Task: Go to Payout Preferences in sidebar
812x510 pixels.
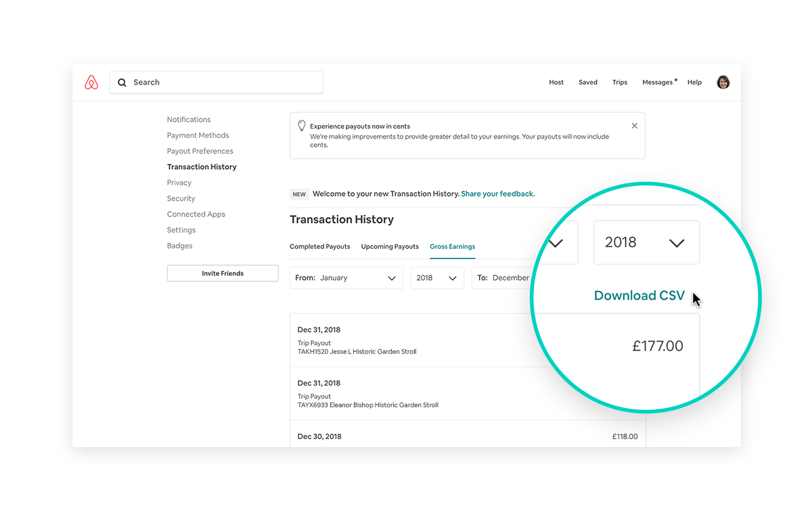Action: 200,152
